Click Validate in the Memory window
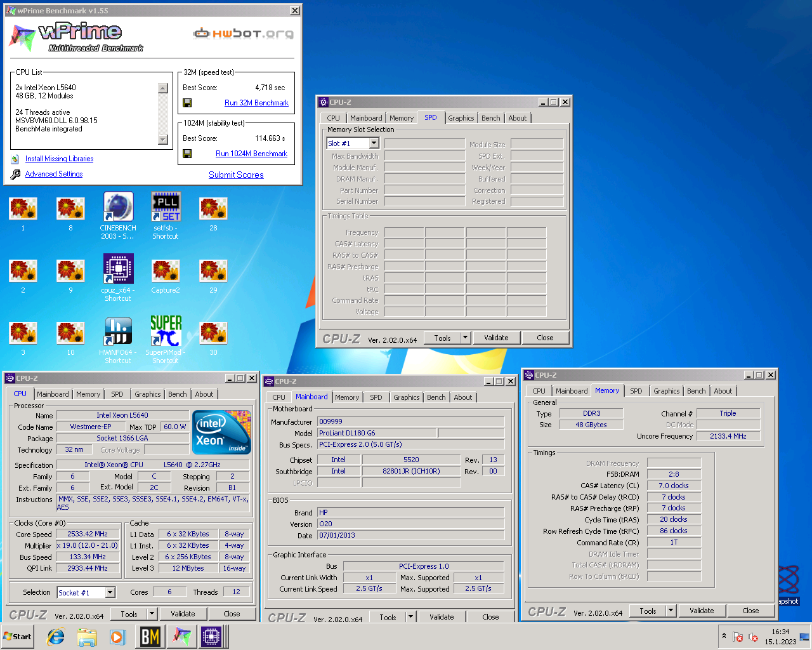Image resolution: width=812 pixels, height=650 pixels. coord(702,611)
